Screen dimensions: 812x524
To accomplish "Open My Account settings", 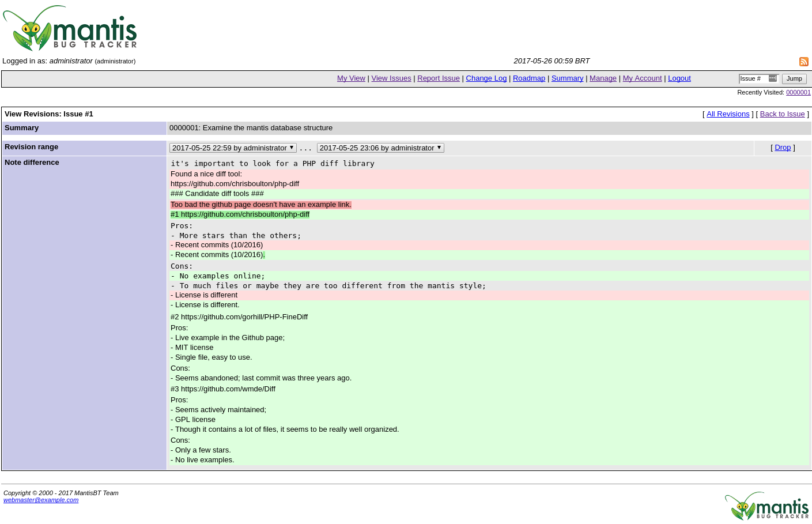I will click(642, 78).
